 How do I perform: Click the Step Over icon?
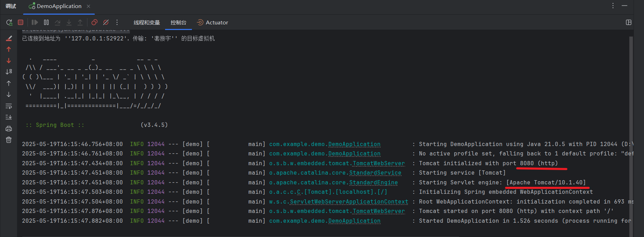click(x=57, y=22)
